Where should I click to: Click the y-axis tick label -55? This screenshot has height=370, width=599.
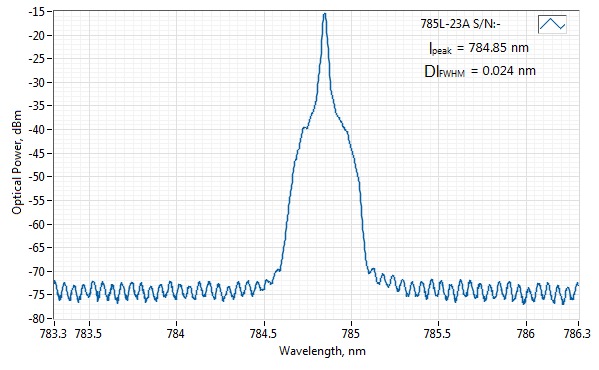point(36,200)
